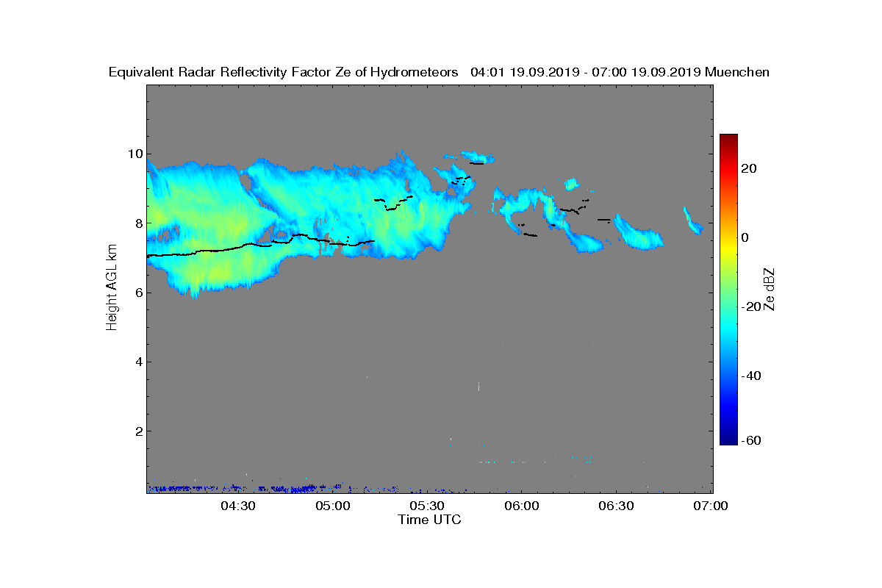Click the small cloud patch before 07:00
882x588 pixels.
(693, 221)
